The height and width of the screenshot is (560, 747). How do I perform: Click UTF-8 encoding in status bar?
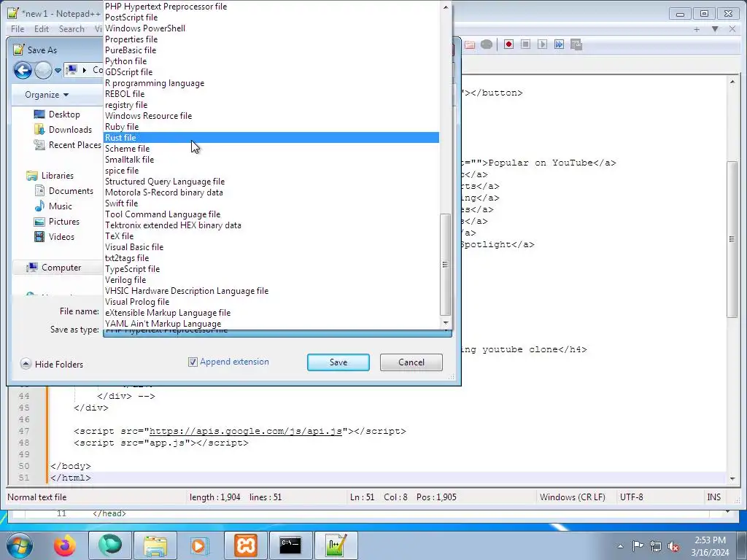pos(631,497)
